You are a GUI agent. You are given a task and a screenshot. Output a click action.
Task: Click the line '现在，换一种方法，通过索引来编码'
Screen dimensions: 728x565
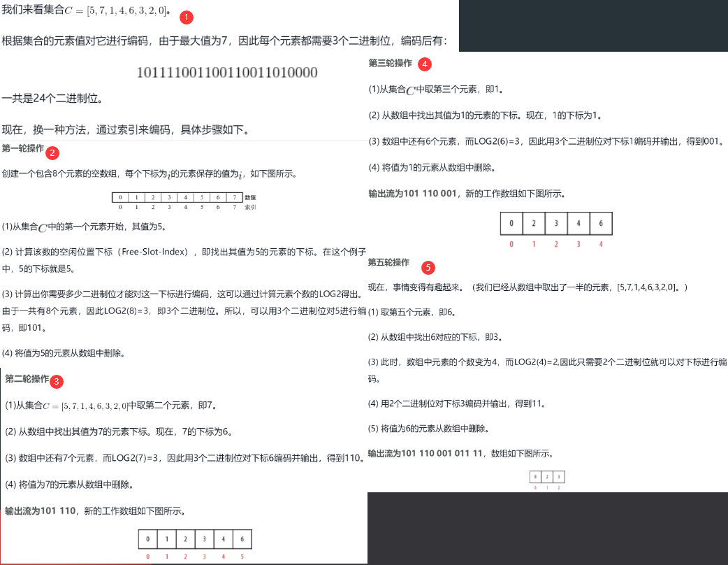click(125, 129)
